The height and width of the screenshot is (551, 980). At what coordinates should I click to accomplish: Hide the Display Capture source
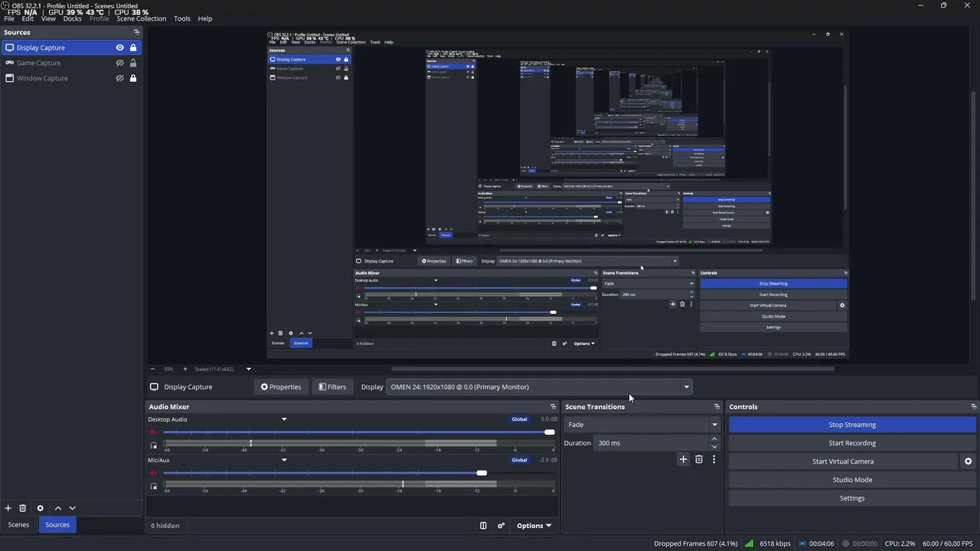(119, 47)
